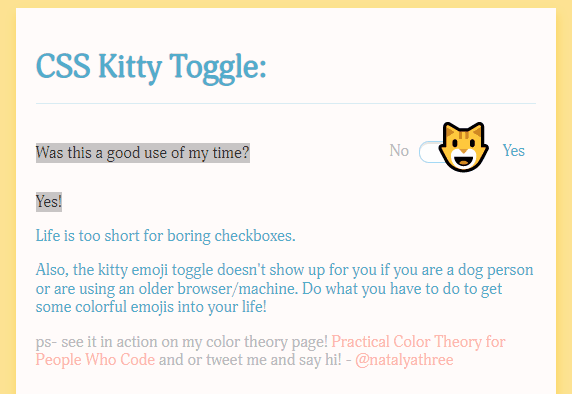The height and width of the screenshot is (394, 572).
Task: Open the @natalyathree Twitter link
Action: click(404, 360)
